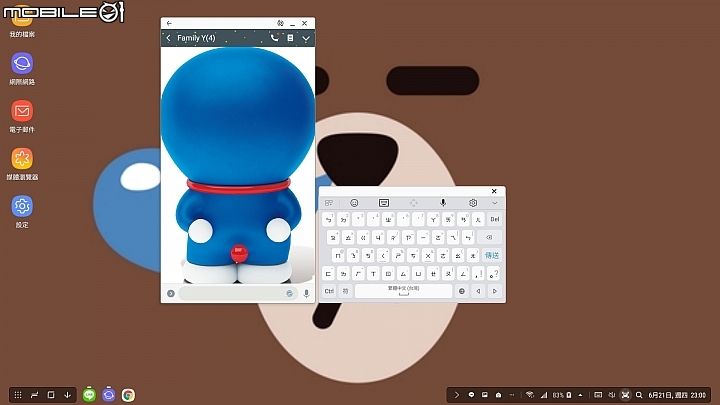Screen dimensions: 720x405
Task: Tap the right cursor arrow key
Action: 495,291
